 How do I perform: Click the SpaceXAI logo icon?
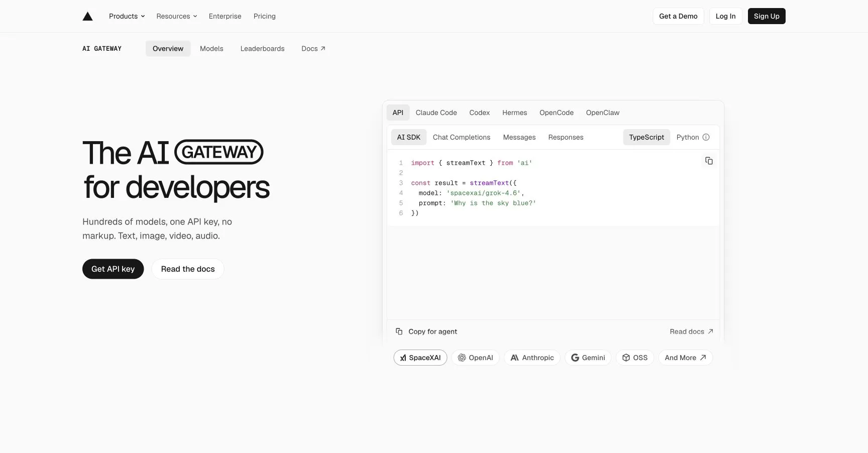click(403, 358)
